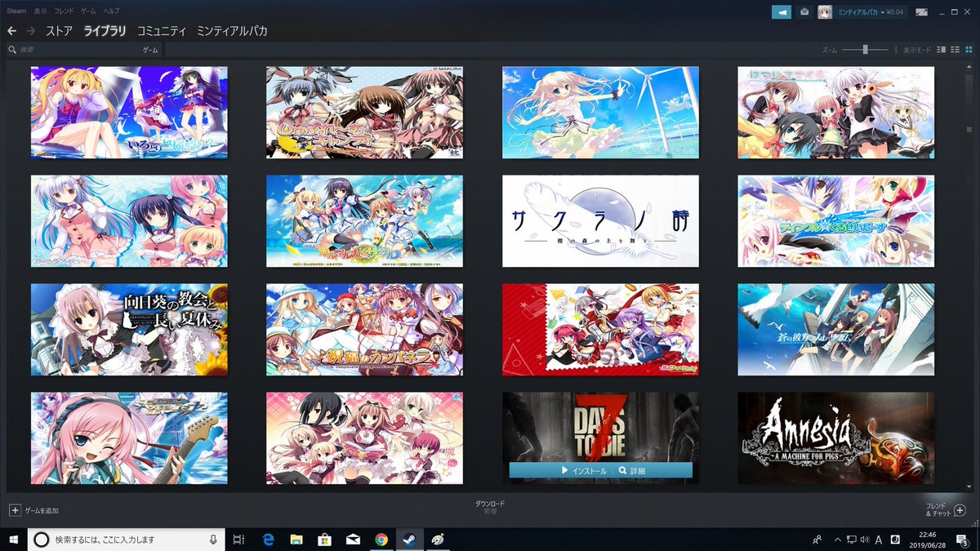
Task: Open the announcements megaphone icon
Action: pyautogui.click(x=781, y=11)
